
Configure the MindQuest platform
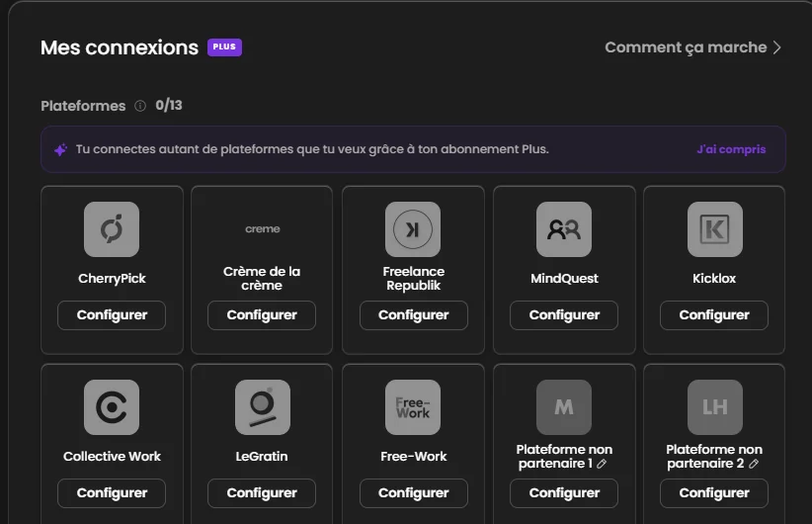coord(564,315)
